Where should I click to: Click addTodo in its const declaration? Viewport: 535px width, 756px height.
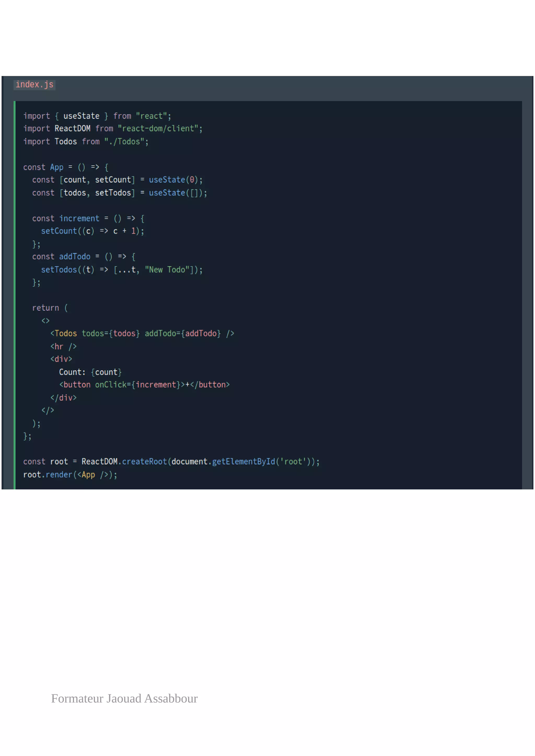point(74,257)
